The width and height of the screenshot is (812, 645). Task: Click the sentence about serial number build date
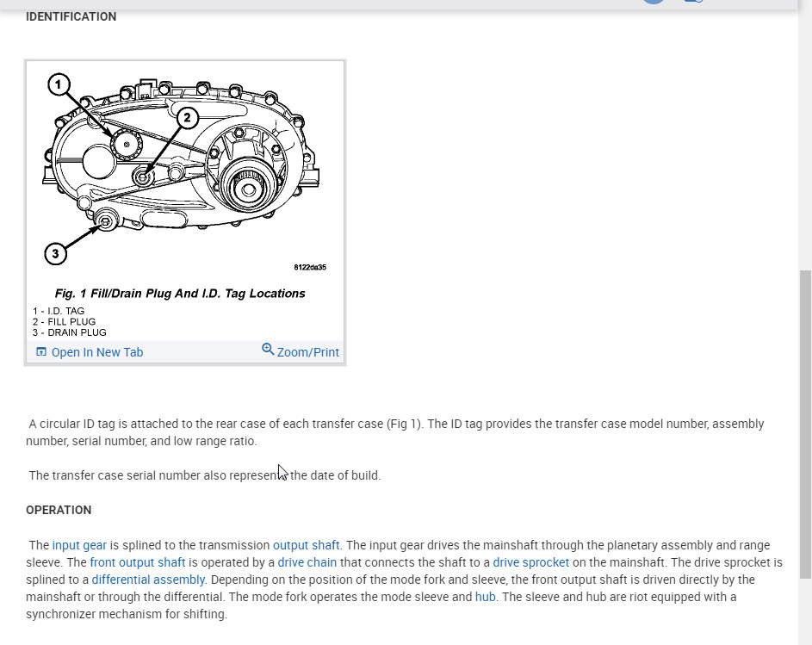point(205,475)
